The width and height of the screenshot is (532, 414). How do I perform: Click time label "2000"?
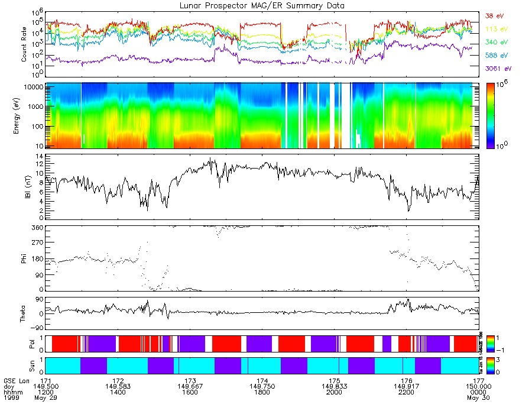pyautogui.click(x=334, y=392)
